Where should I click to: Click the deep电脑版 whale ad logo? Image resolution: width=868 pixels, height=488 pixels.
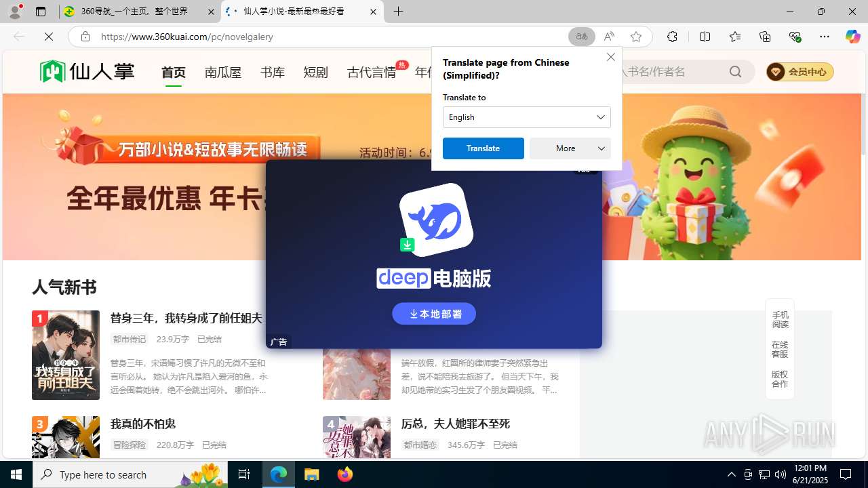click(x=436, y=220)
